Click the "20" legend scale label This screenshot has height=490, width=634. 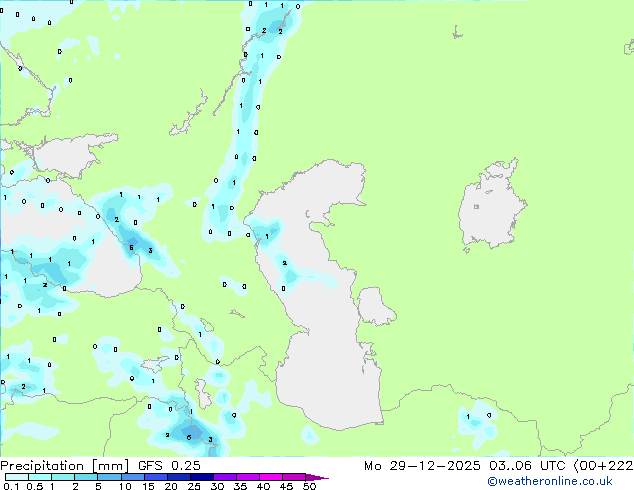(x=171, y=486)
